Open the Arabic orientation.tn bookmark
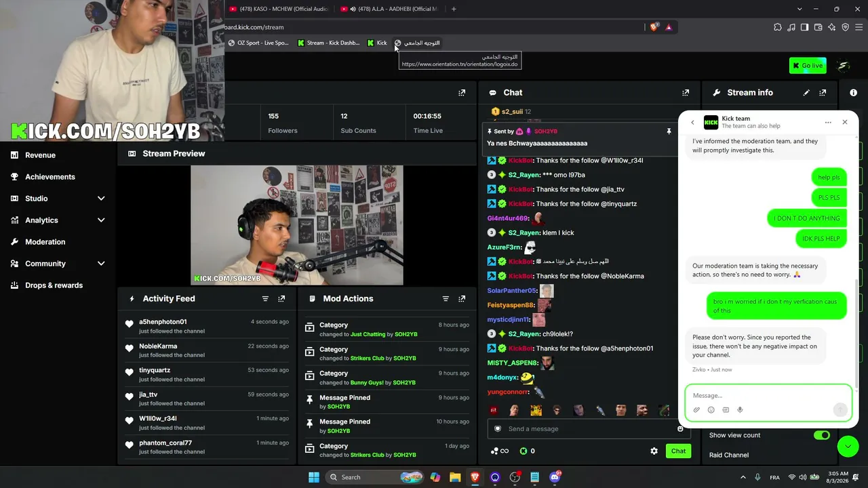The height and width of the screenshot is (488, 868). pyautogui.click(x=417, y=43)
